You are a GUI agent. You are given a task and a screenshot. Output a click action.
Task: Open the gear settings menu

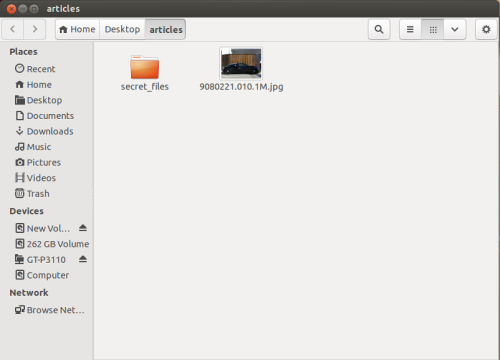tap(486, 29)
